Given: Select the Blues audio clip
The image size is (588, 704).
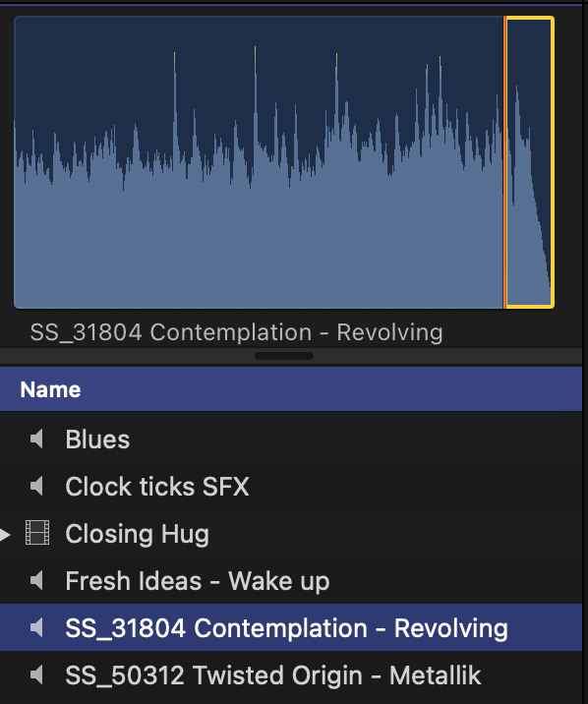Looking at the screenshot, I should tap(291, 439).
